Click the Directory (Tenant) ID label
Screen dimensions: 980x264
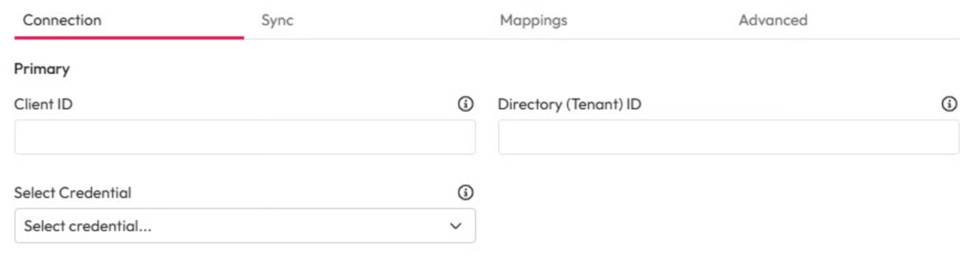[569, 104]
